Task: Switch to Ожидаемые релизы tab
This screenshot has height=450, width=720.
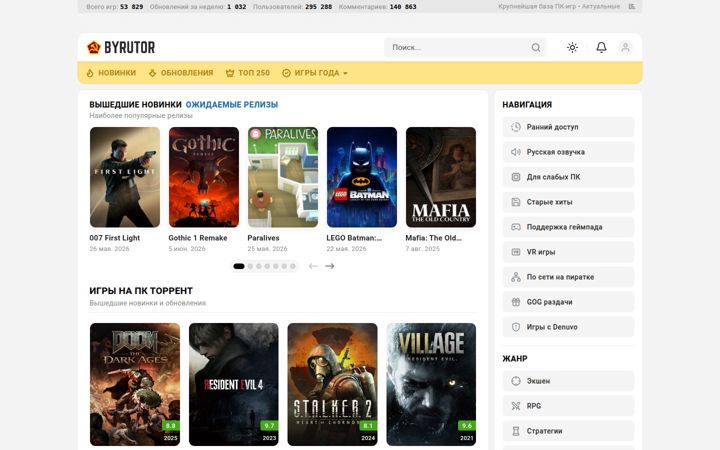Action: point(231,105)
